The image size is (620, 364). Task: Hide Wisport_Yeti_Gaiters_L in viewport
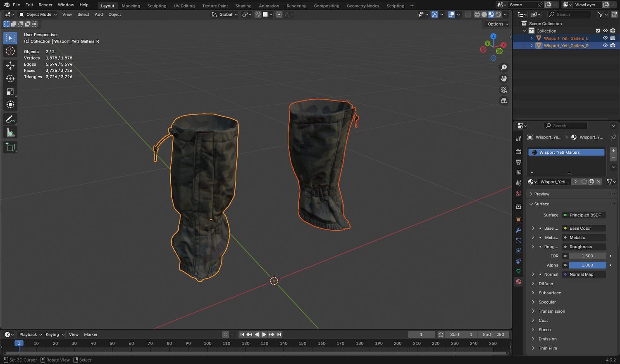tap(605, 38)
